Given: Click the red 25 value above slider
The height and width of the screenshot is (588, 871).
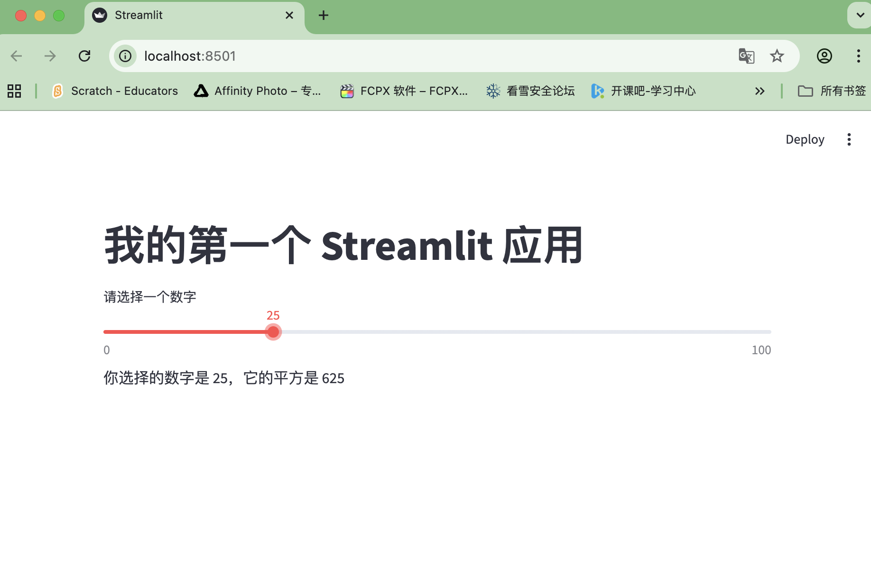Looking at the screenshot, I should pos(273,315).
